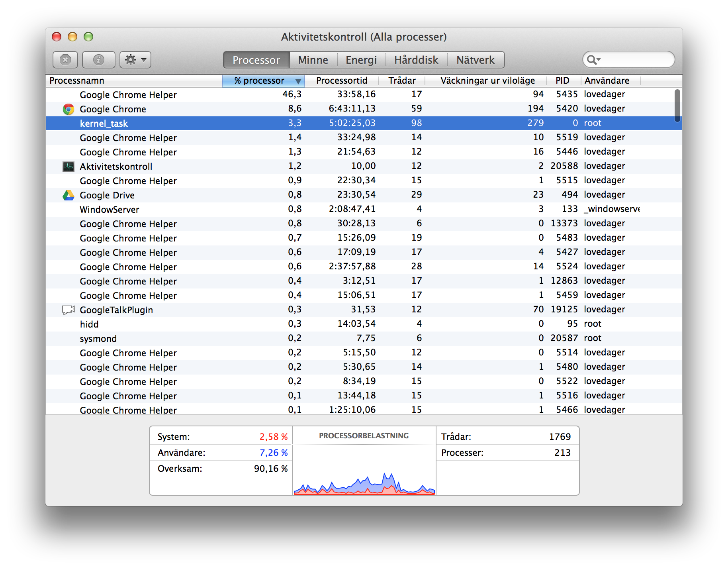This screenshot has height=569, width=728.
Task: Click the quit process stop-sign toolbar icon
Action: click(x=65, y=60)
